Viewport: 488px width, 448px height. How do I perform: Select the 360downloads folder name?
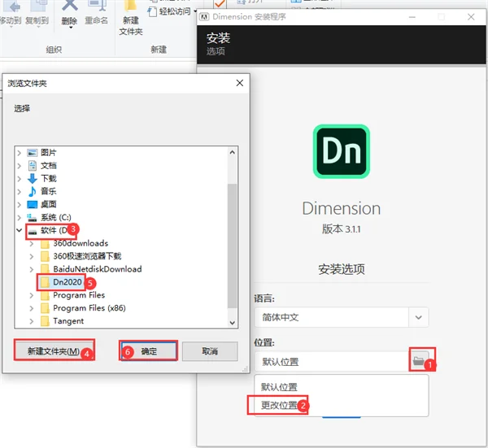(x=81, y=243)
